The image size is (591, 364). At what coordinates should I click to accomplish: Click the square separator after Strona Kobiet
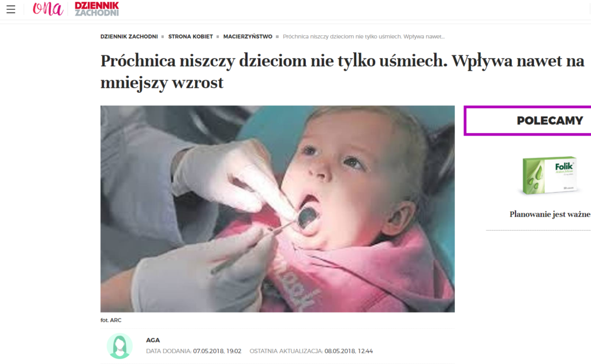click(x=218, y=36)
